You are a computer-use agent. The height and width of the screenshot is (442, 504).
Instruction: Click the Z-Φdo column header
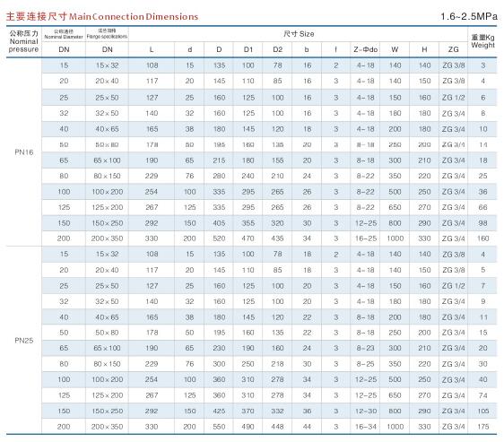click(366, 49)
